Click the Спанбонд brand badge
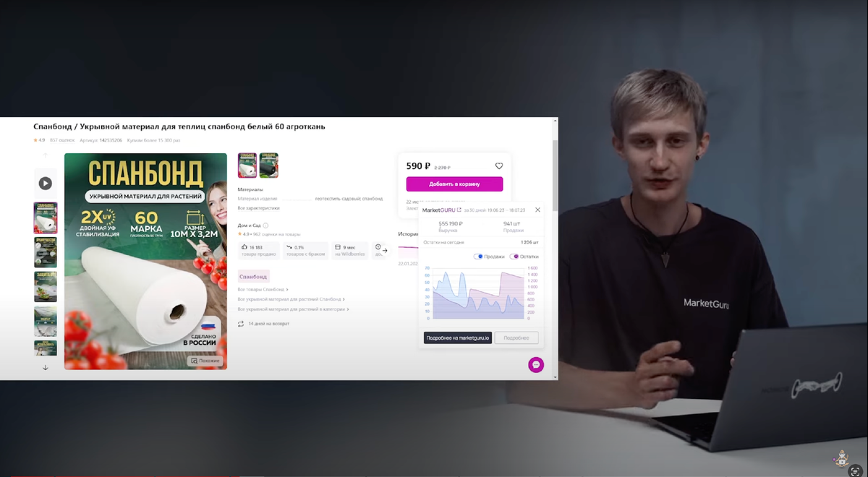 tap(253, 276)
